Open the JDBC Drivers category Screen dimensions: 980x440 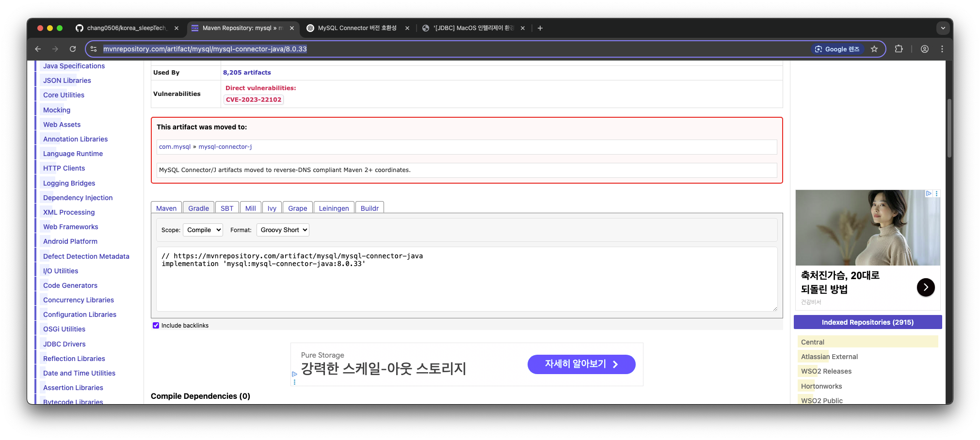[x=64, y=344]
